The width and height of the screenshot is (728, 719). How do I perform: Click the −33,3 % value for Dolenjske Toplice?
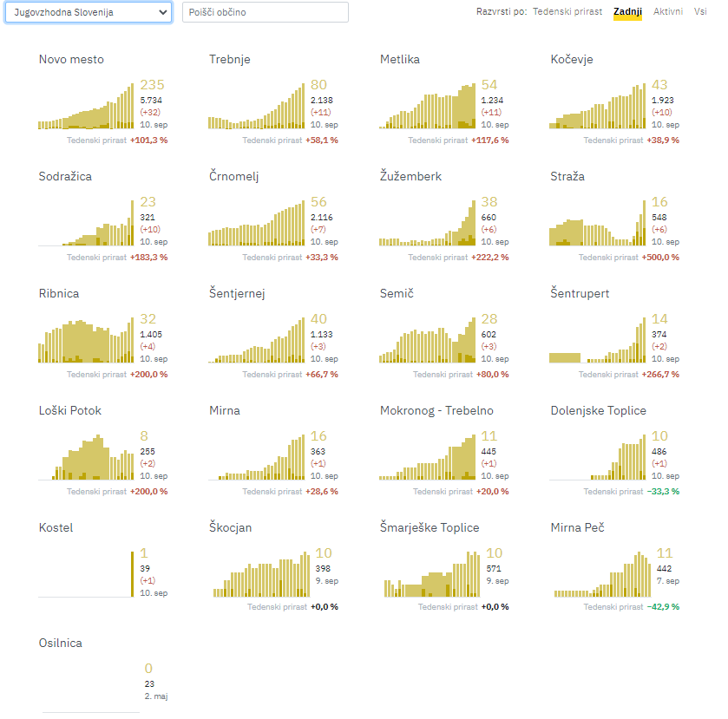(663, 492)
